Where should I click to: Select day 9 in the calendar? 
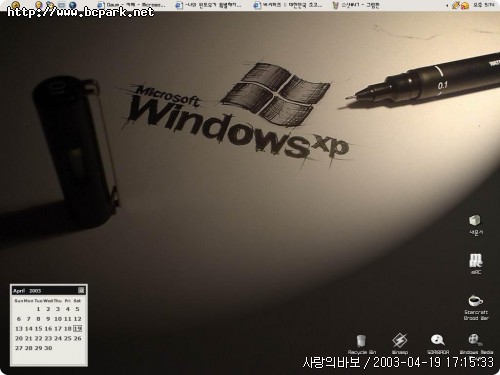coord(48,319)
